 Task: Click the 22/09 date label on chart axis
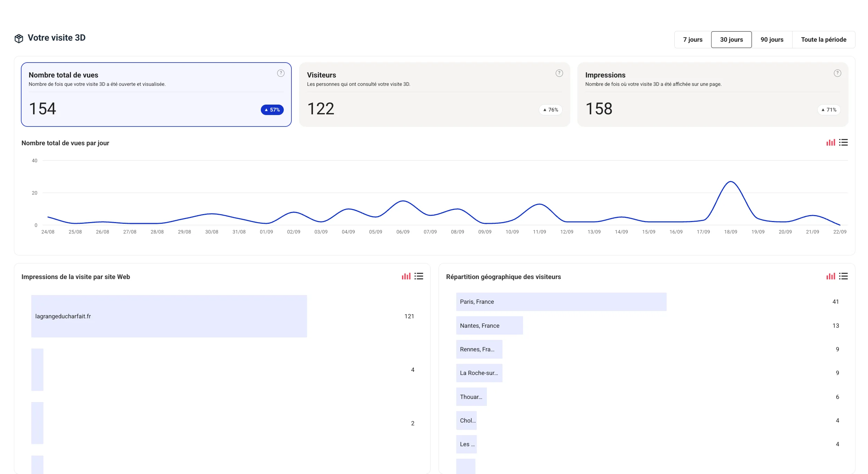click(840, 232)
